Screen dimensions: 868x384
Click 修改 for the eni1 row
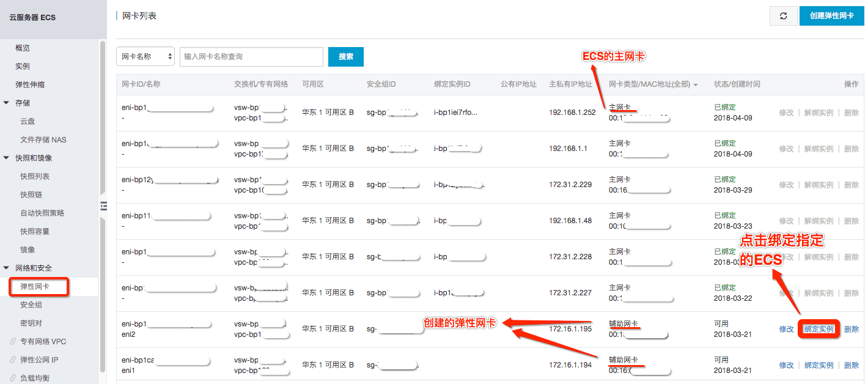[787, 365]
